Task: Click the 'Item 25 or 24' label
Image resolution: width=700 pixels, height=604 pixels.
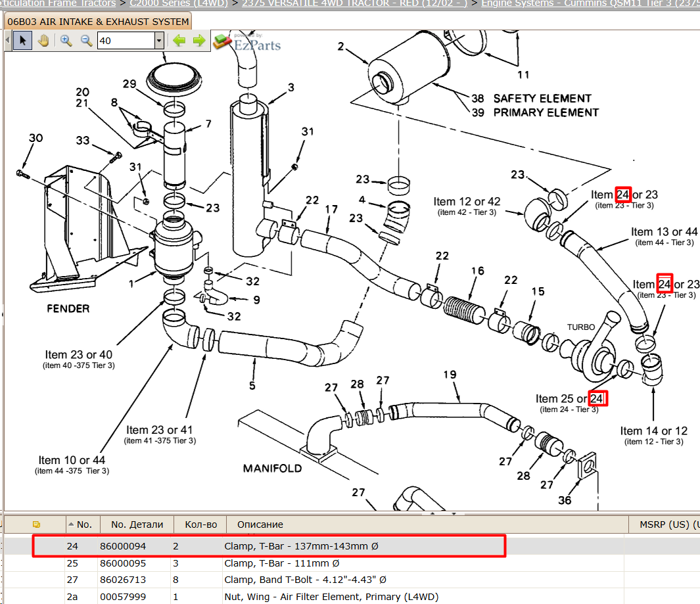Action: pyautogui.click(x=570, y=399)
